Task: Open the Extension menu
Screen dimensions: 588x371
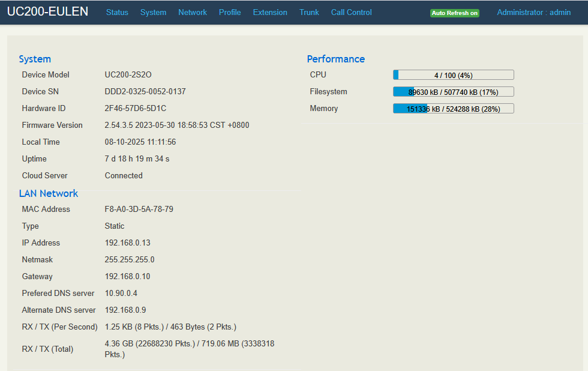Action: point(270,12)
